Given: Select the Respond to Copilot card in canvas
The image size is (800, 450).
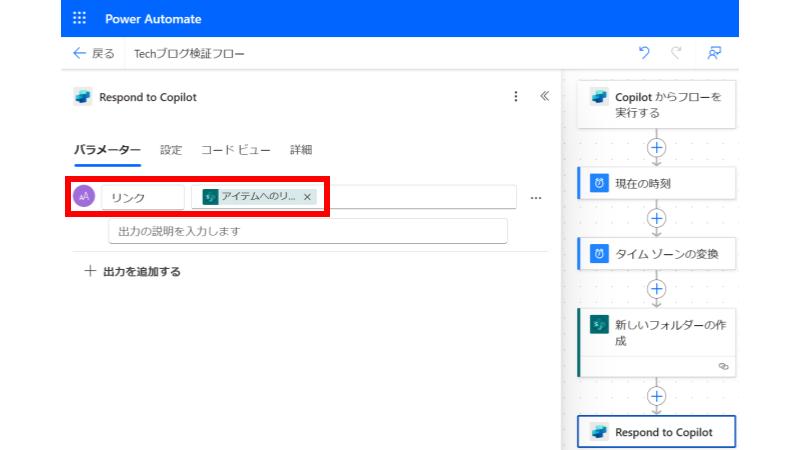Looking at the screenshot, I should pyautogui.click(x=656, y=432).
